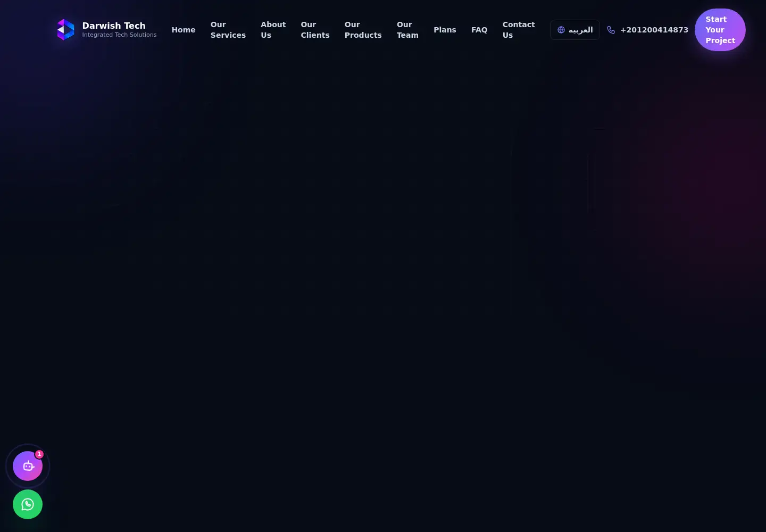Open the chatbot assistant bubble

pyautogui.click(x=28, y=466)
